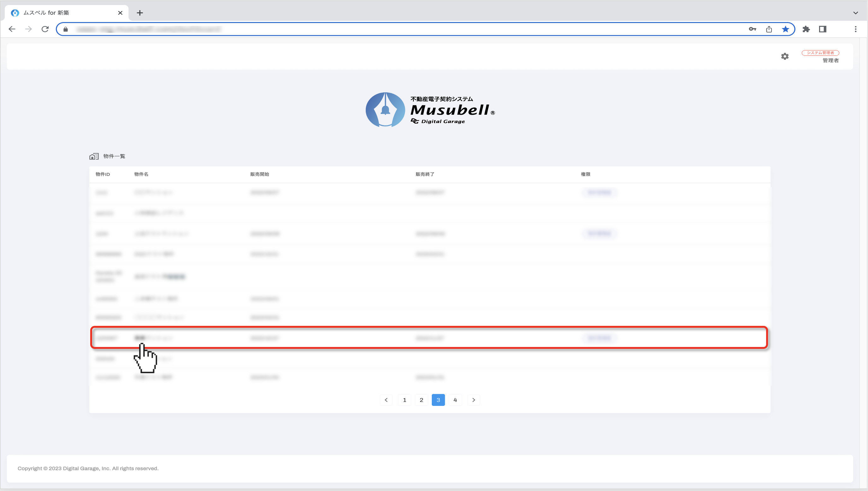Go back with the browser arrow

12,29
